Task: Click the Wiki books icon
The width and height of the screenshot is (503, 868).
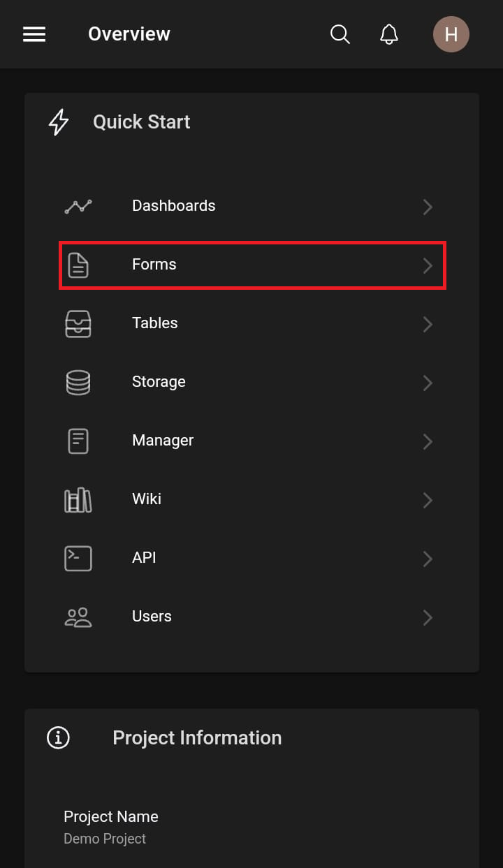Action: pos(78,500)
